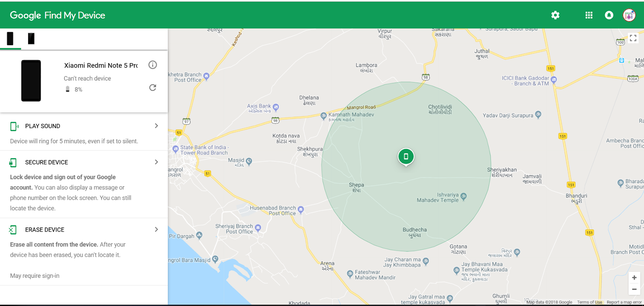Click the Fateshwar Mahadev Mandir pin

(x=350, y=274)
